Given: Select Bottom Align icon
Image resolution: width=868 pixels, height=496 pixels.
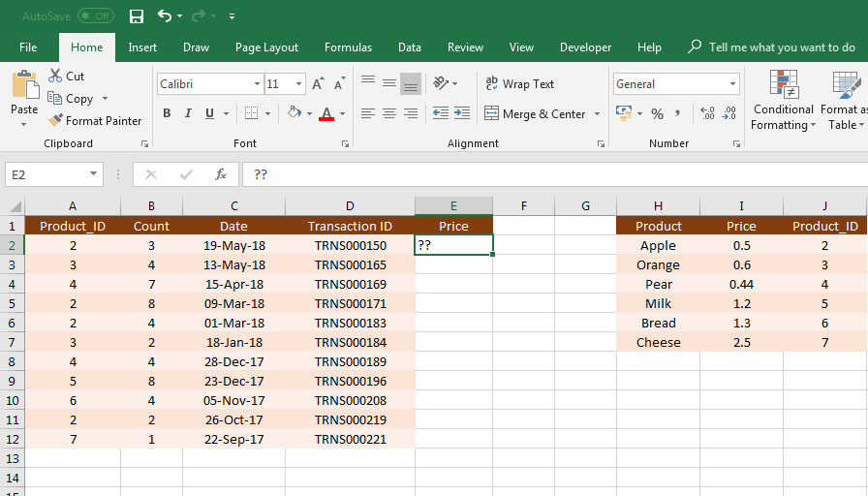Looking at the screenshot, I should 411,83.
